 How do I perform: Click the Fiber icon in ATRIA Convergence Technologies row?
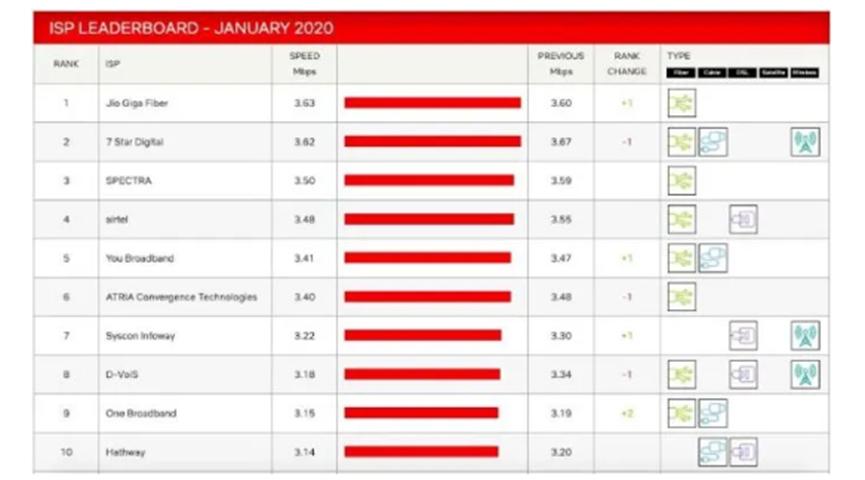coord(681,297)
